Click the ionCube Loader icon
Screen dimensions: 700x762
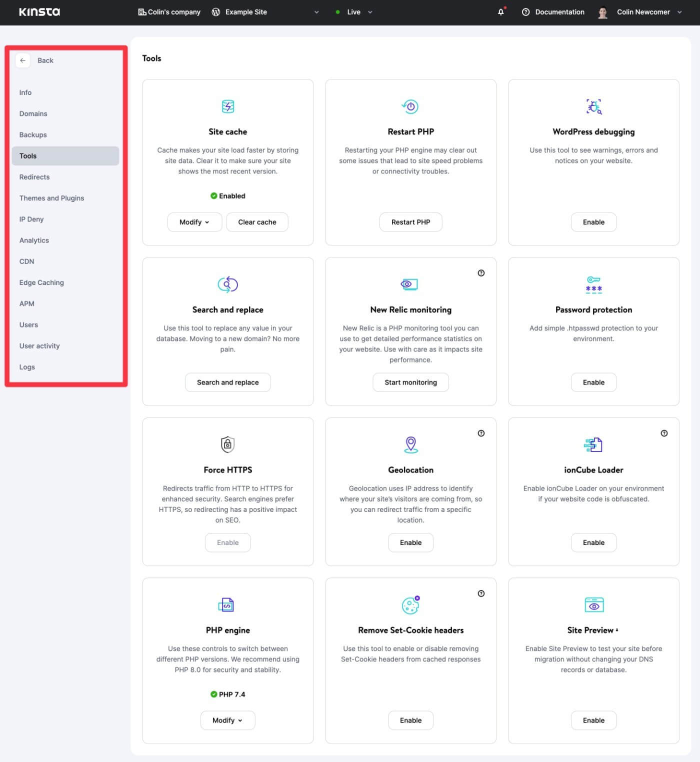click(593, 444)
